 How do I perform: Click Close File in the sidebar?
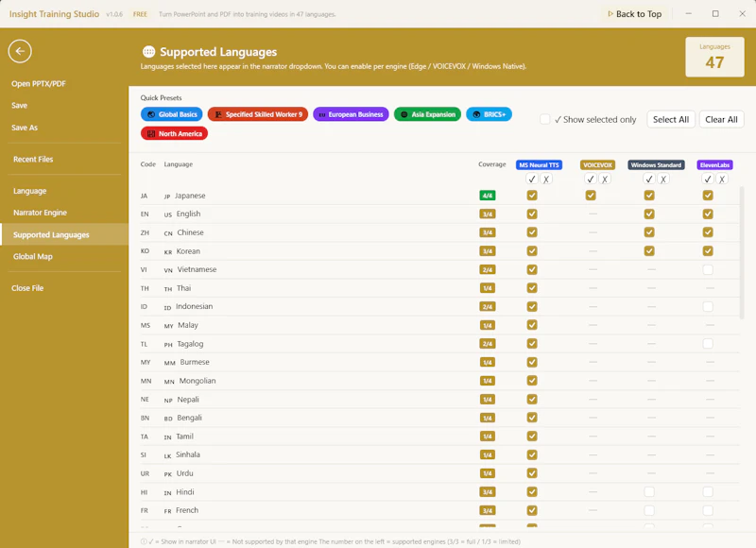(27, 288)
